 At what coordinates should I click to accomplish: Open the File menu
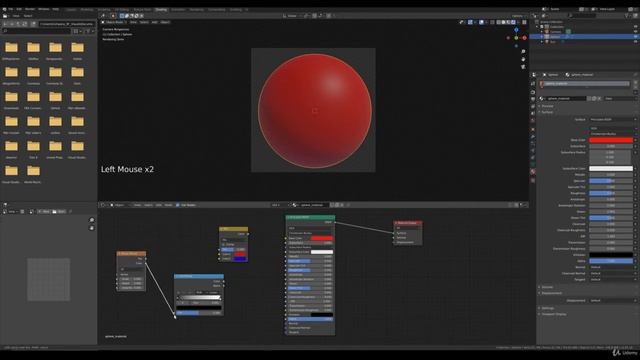(x=11, y=9)
